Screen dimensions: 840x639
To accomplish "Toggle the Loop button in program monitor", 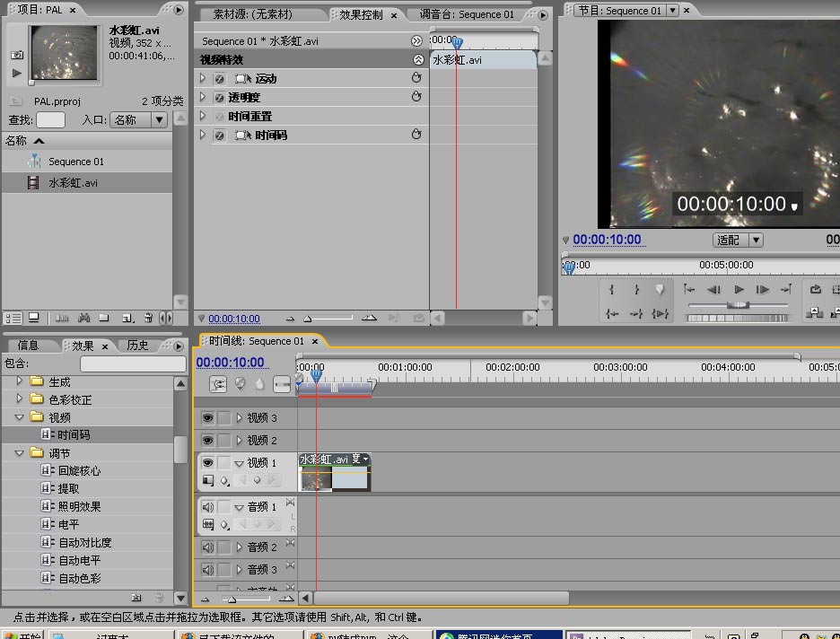I will click(x=816, y=290).
